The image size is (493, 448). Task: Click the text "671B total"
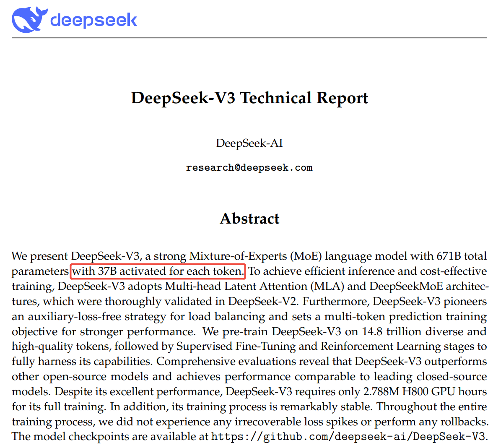462,256
